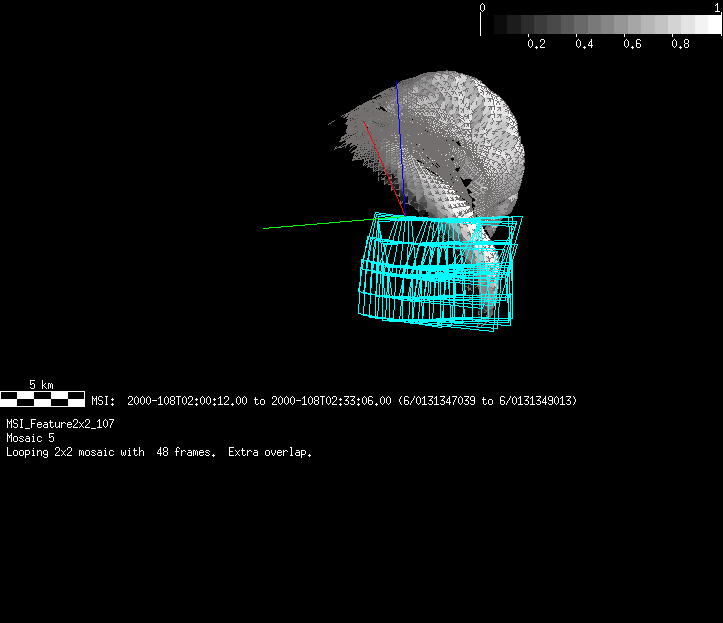Click the blue axis line on asteroid
The width and height of the screenshot is (723, 623).
[399, 140]
